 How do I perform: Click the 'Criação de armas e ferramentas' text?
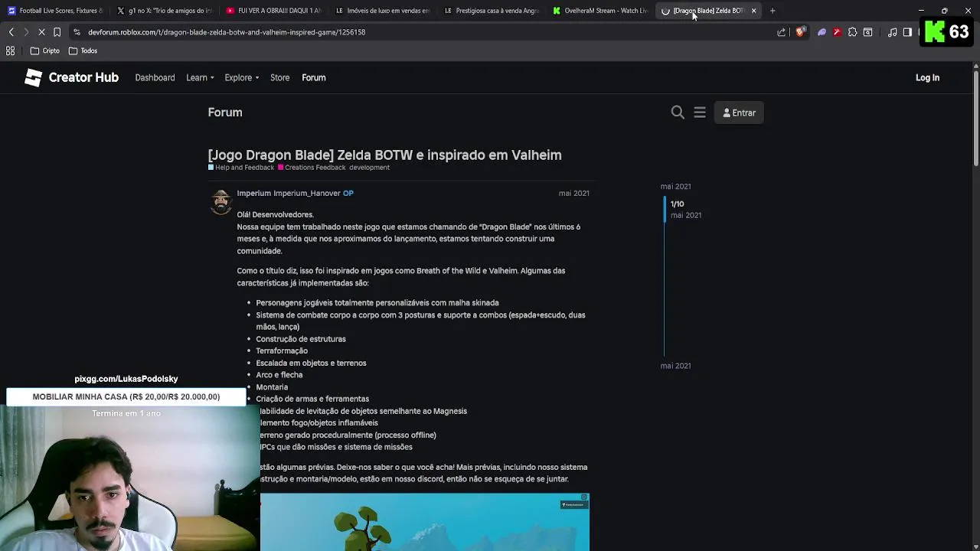[312, 399]
